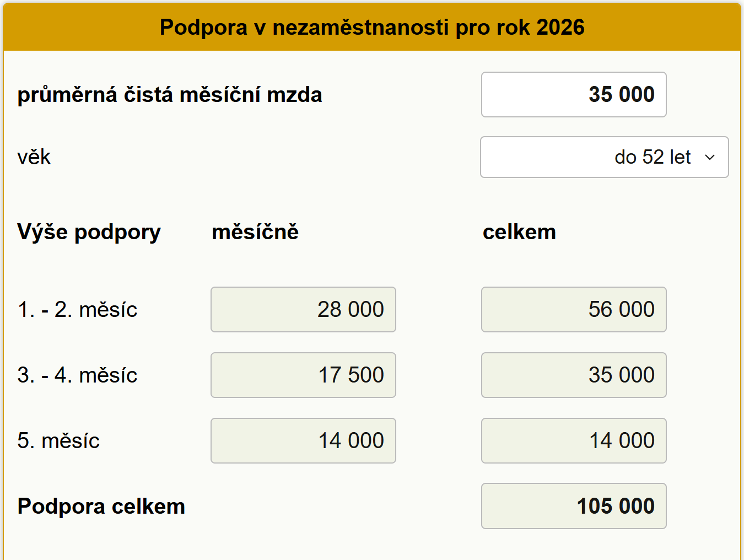This screenshot has width=744, height=560.
Task: Click the 'Podpora v nezaměstnanosti pro rok 2026' header
Action: click(372, 26)
